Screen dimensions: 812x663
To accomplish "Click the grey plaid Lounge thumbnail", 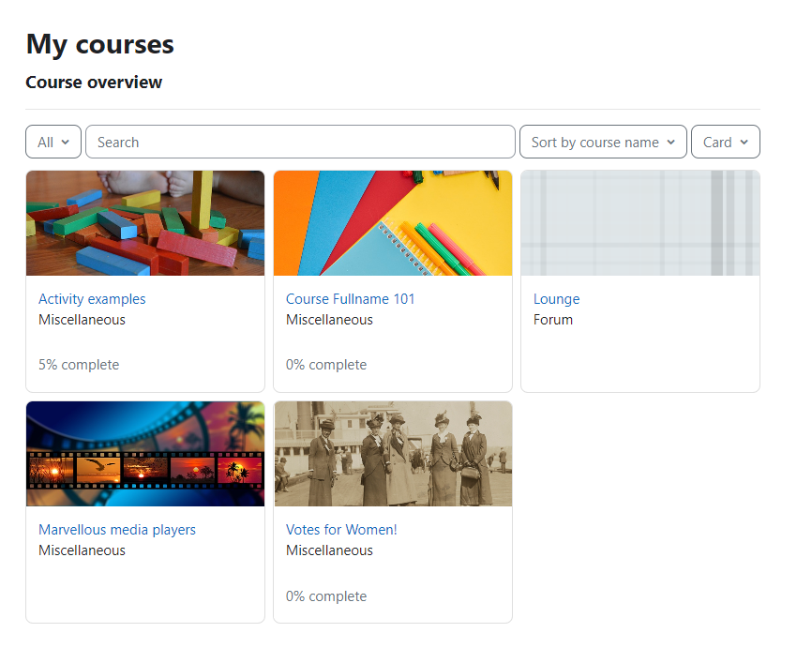I will pos(640,223).
